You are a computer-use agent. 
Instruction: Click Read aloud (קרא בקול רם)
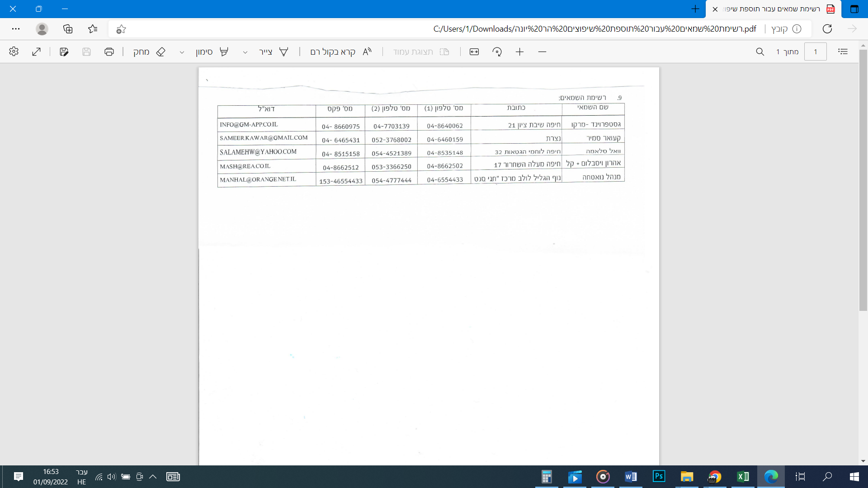(x=340, y=52)
